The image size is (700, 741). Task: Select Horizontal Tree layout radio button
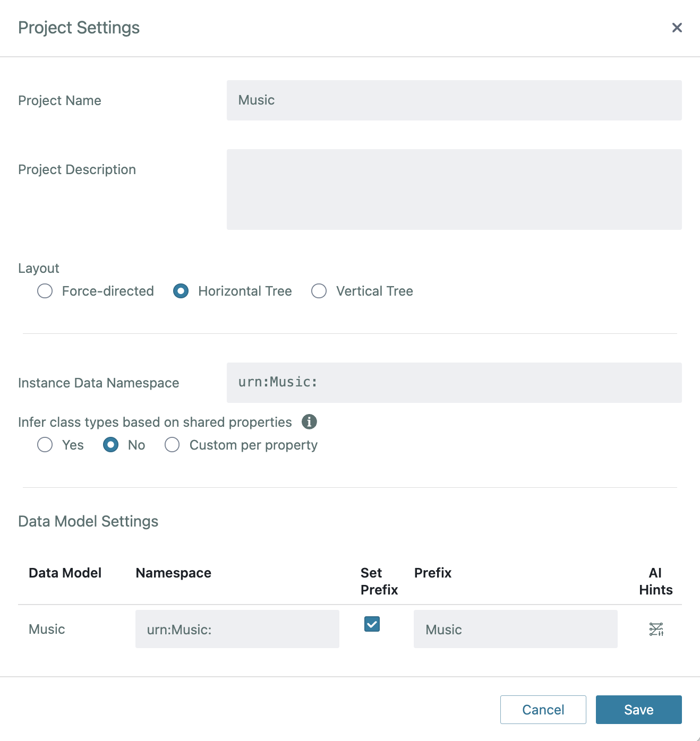(181, 291)
